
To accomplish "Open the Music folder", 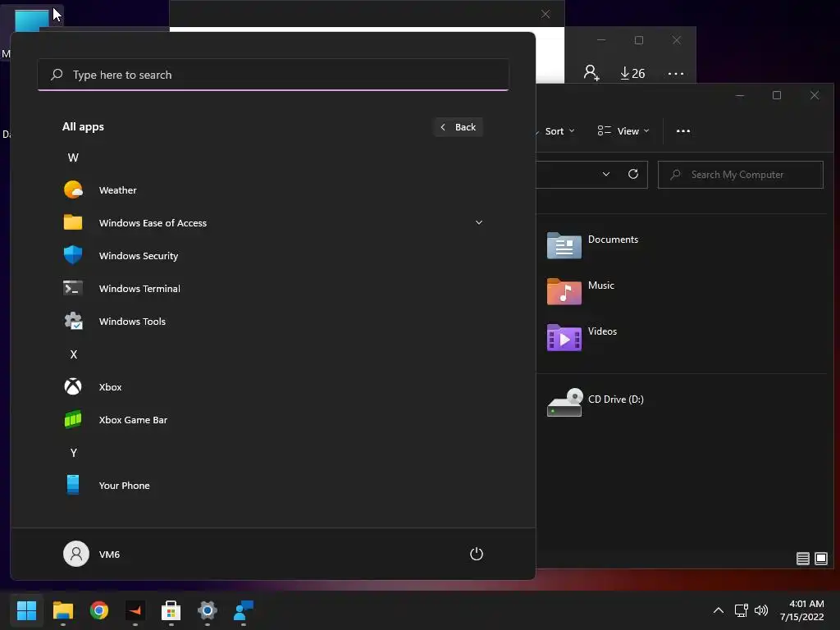I will coord(581,291).
